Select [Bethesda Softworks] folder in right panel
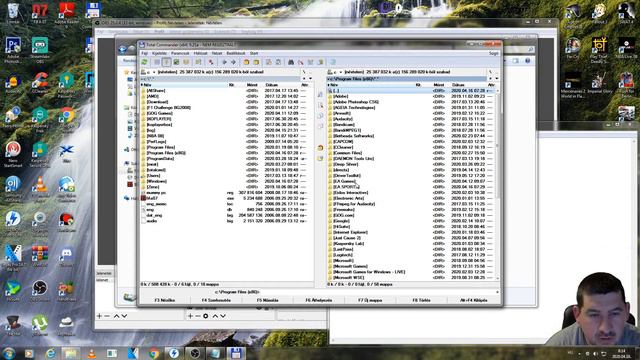Screen dimensions: 640x360 coord(353,136)
